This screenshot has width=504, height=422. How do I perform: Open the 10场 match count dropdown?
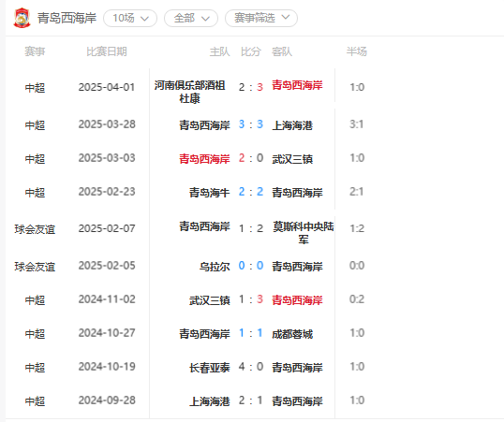pos(130,18)
